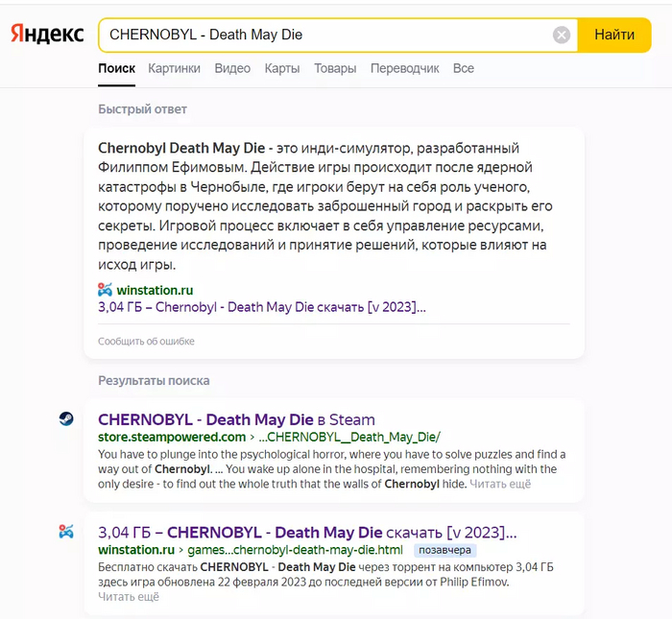Click the Сообщить об ошибке link

(146, 342)
